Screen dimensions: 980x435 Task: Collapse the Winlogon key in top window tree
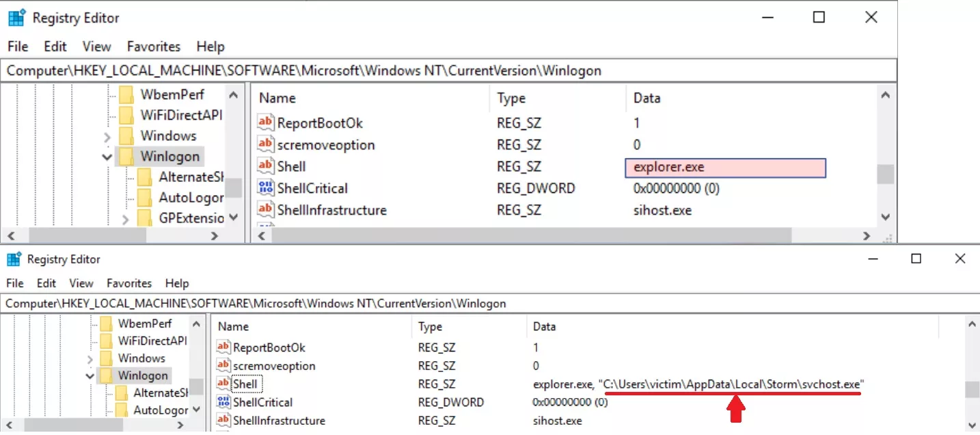107,157
